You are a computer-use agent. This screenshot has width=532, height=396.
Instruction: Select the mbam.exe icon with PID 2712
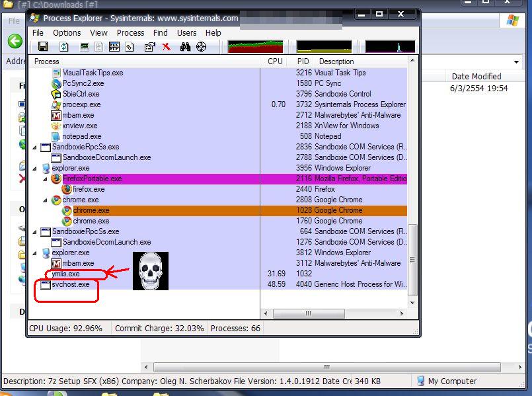coord(56,116)
